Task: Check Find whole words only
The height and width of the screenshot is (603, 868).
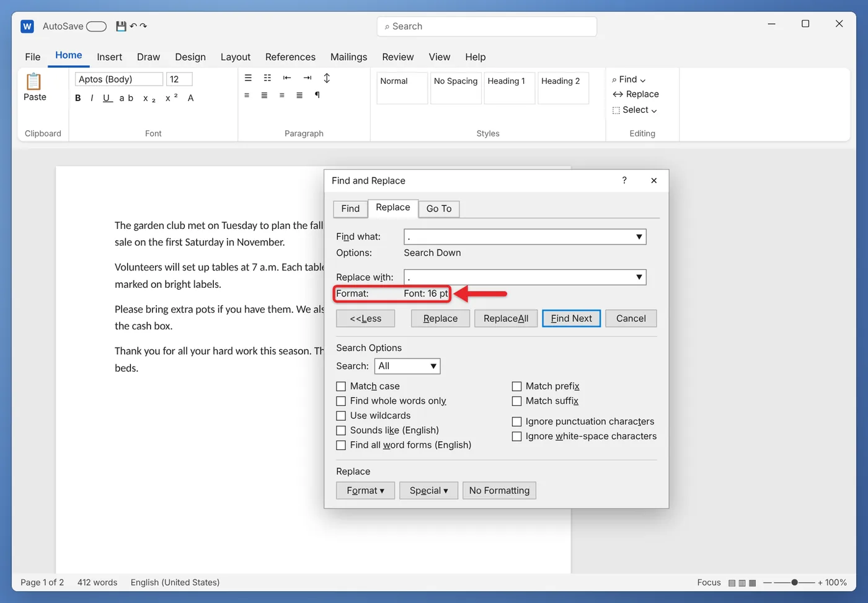Action: (341, 401)
